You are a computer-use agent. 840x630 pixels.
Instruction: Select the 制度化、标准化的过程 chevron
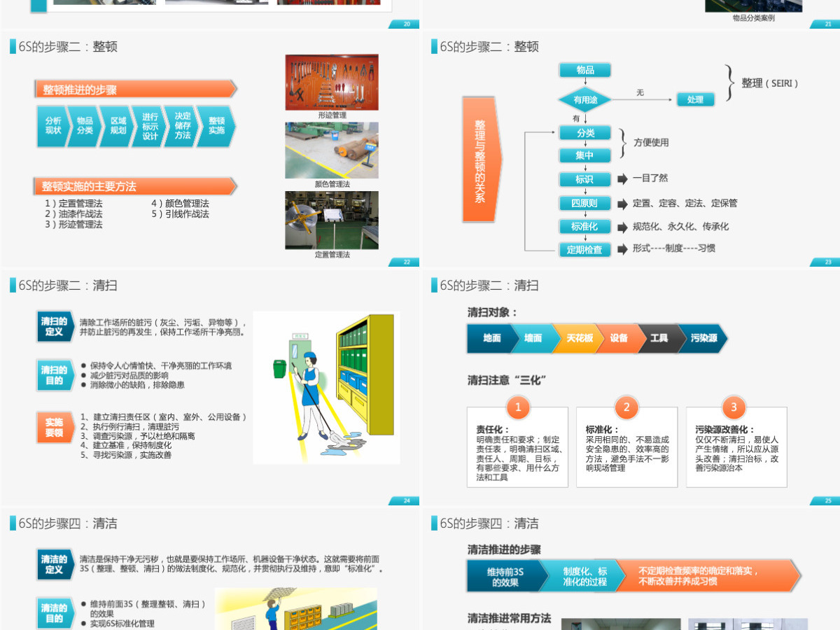tap(584, 576)
